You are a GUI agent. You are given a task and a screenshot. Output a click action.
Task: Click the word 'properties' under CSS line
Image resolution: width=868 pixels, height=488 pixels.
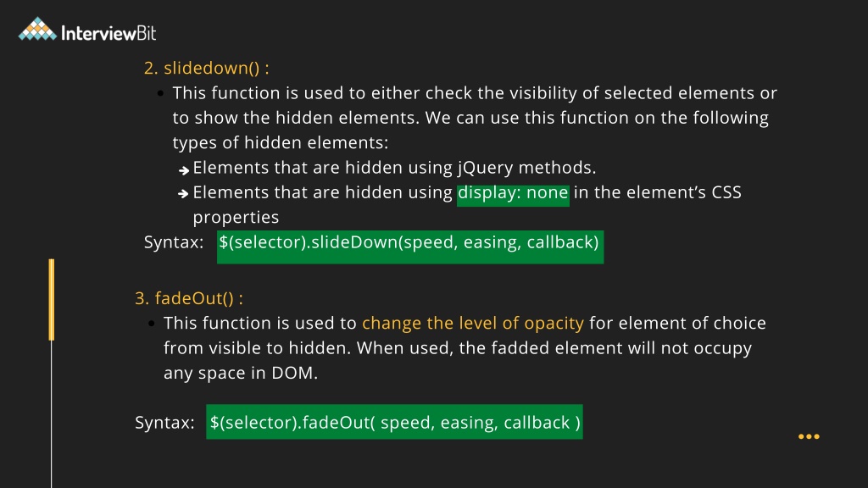(x=236, y=218)
